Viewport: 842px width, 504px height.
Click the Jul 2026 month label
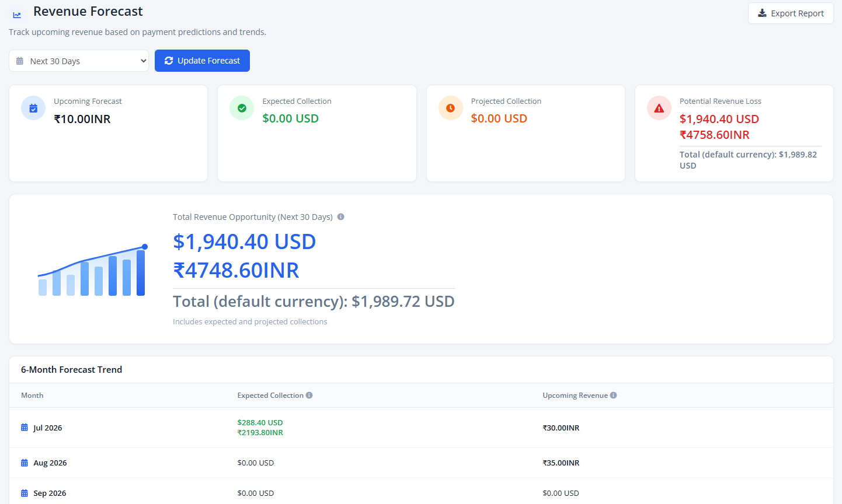(48, 428)
